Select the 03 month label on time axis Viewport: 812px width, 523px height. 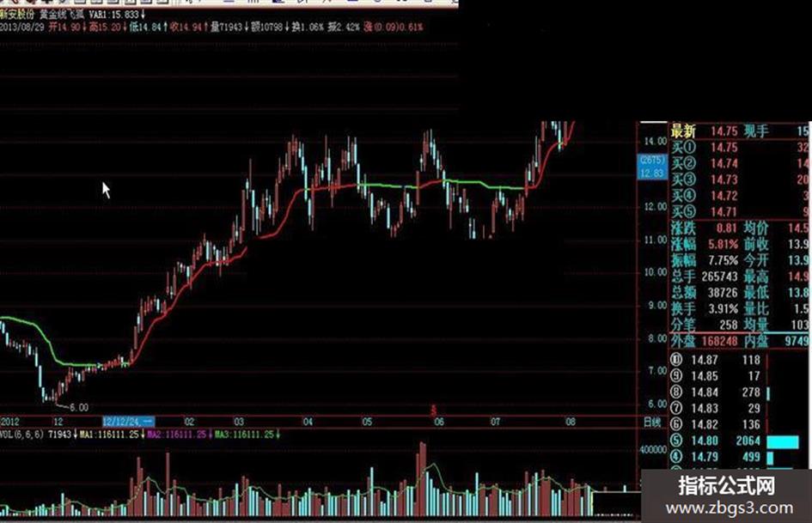tap(238, 422)
